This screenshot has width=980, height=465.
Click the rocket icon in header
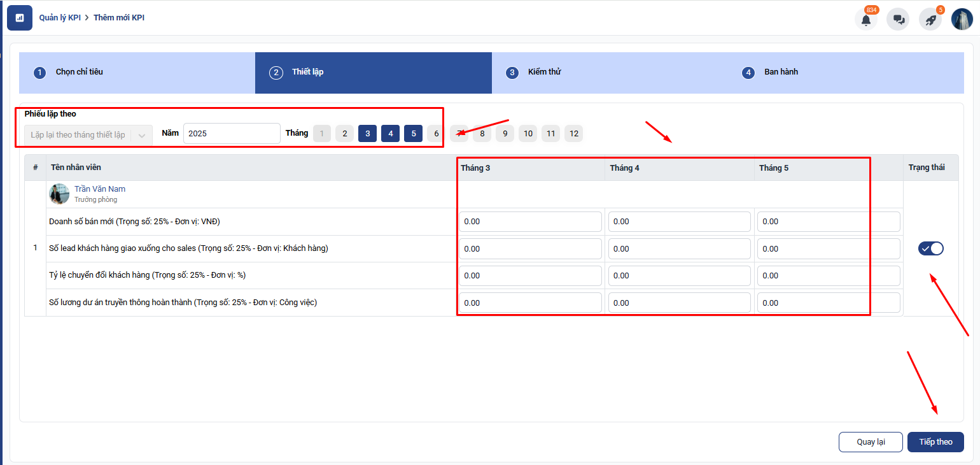click(930, 20)
